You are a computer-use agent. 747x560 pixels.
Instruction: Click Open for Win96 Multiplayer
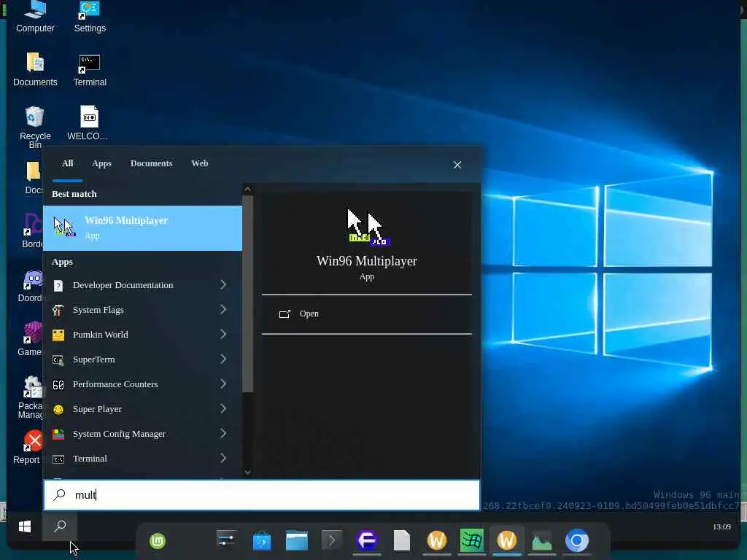click(366, 314)
